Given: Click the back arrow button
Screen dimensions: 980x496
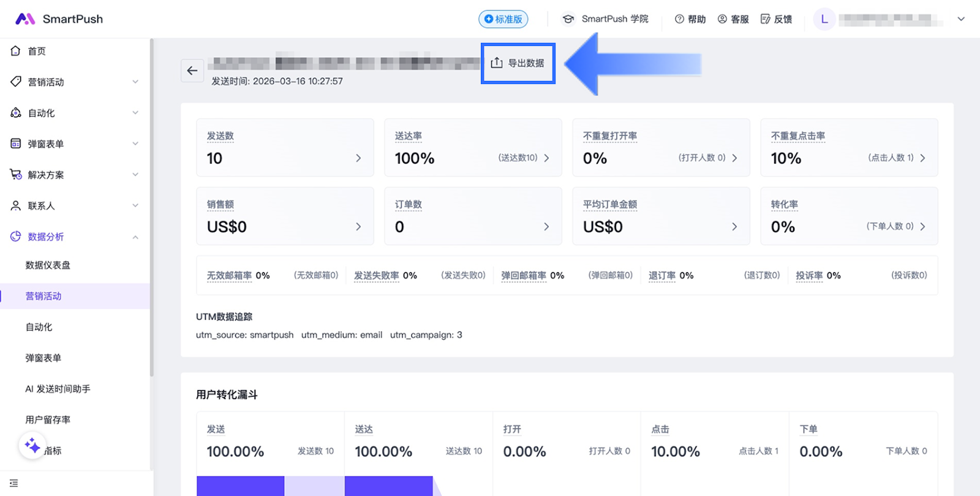Looking at the screenshot, I should pos(192,71).
